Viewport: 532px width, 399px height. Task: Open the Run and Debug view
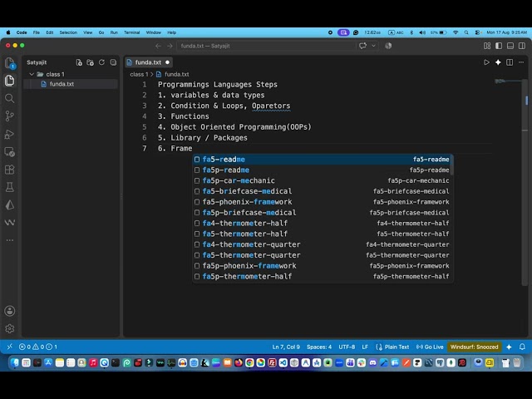pyautogui.click(x=10, y=135)
